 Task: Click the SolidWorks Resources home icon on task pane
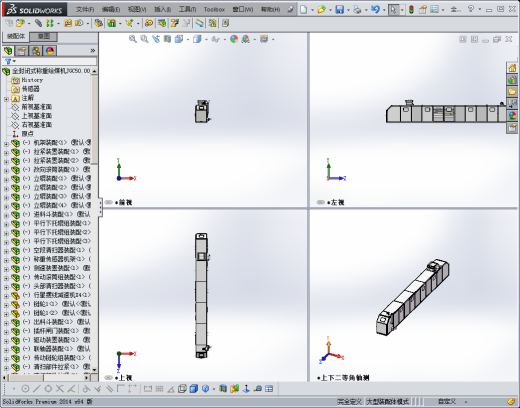tap(512, 68)
